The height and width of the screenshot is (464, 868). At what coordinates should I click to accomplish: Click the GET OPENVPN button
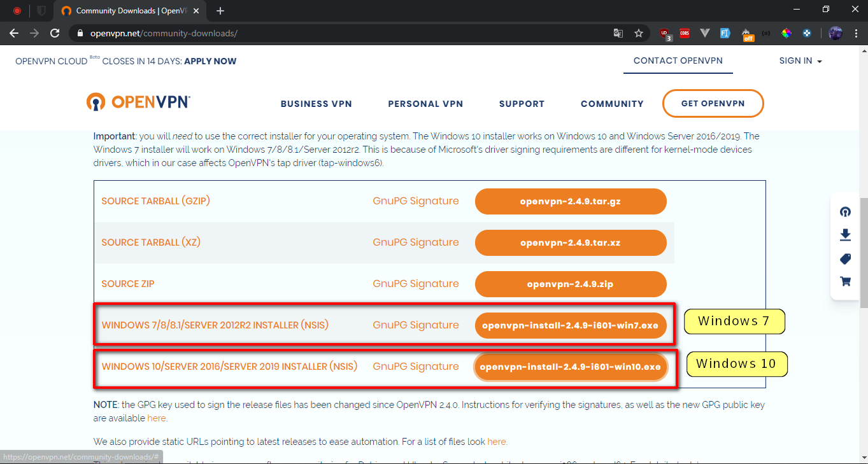coord(713,104)
